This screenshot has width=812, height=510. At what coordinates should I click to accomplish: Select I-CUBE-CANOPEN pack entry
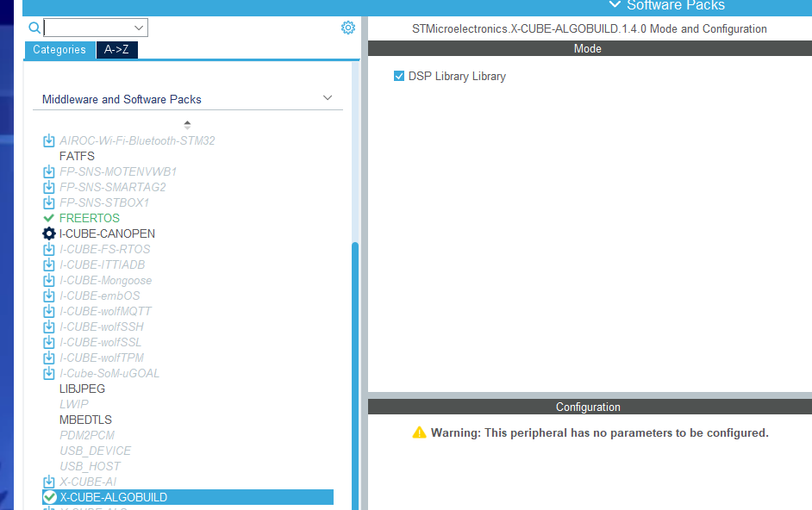(107, 233)
